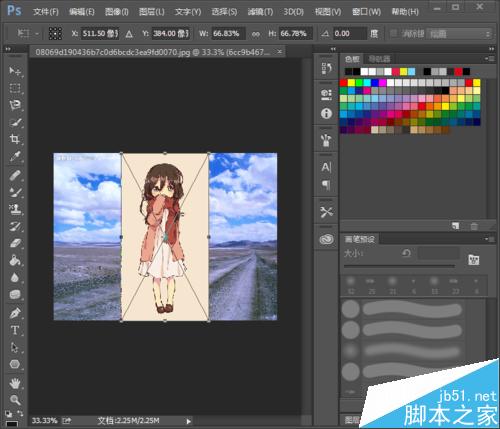
Task: Open the 窗口(W) menu
Action: point(366,12)
